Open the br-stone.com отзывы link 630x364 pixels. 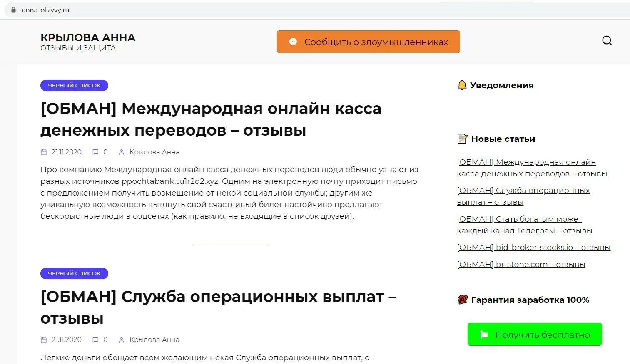click(x=521, y=264)
